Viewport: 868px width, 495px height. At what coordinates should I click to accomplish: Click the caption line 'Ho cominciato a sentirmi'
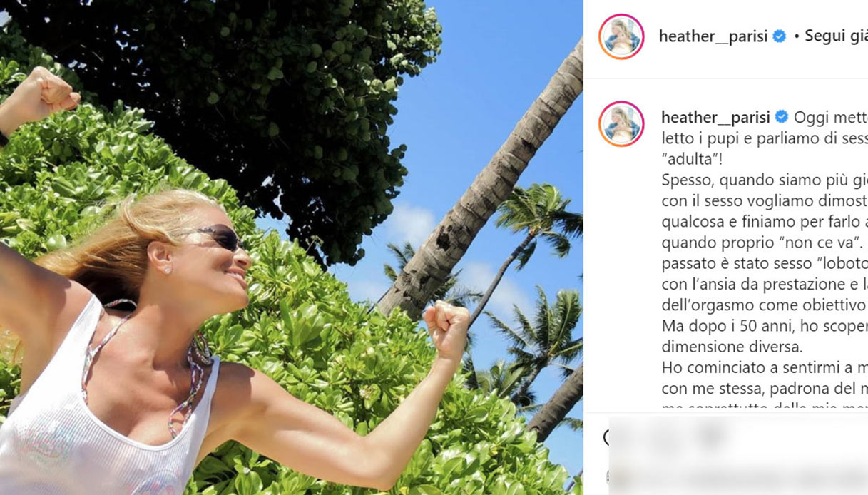click(765, 368)
